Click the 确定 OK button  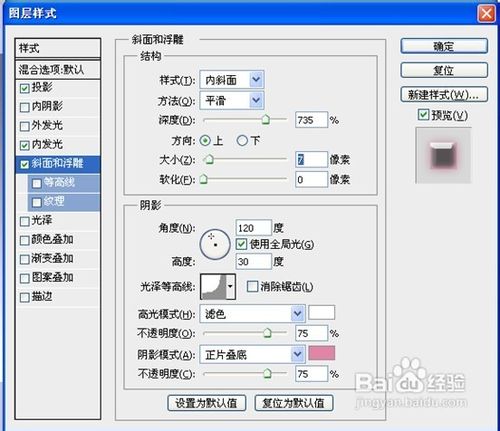pos(444,46)
